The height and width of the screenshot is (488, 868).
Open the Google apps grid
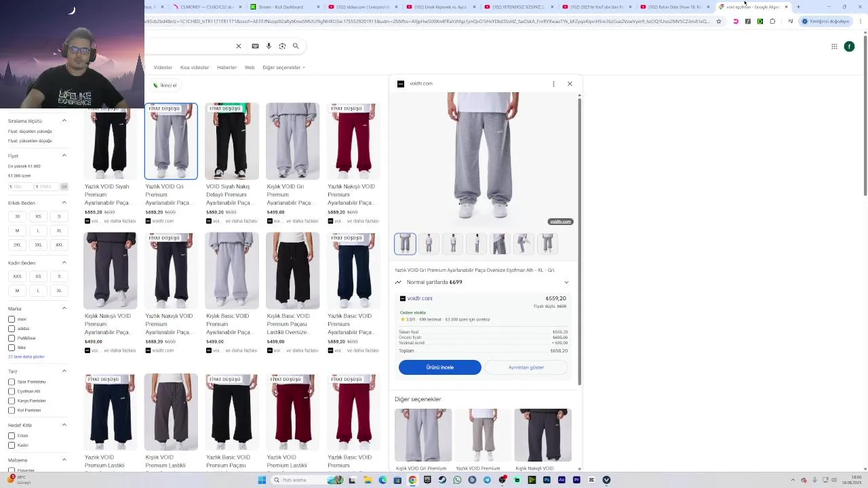(x=834, y=46)
